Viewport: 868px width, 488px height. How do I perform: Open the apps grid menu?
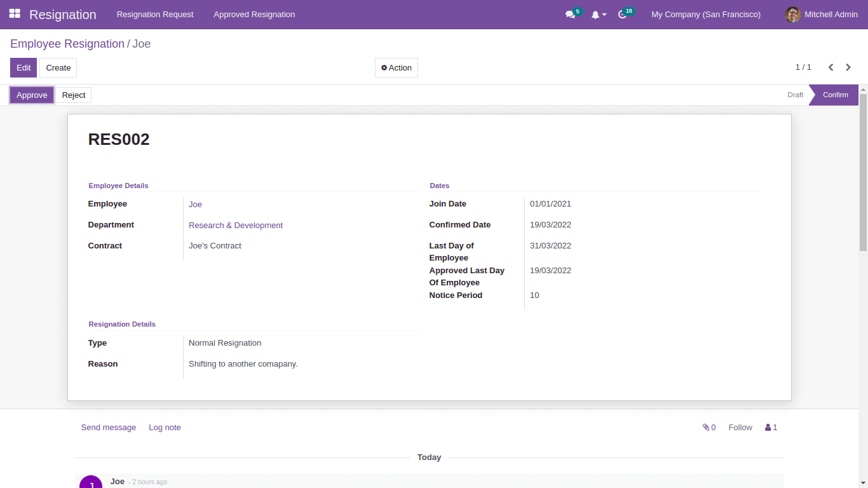pyautogui.click(x=14, y=14)
